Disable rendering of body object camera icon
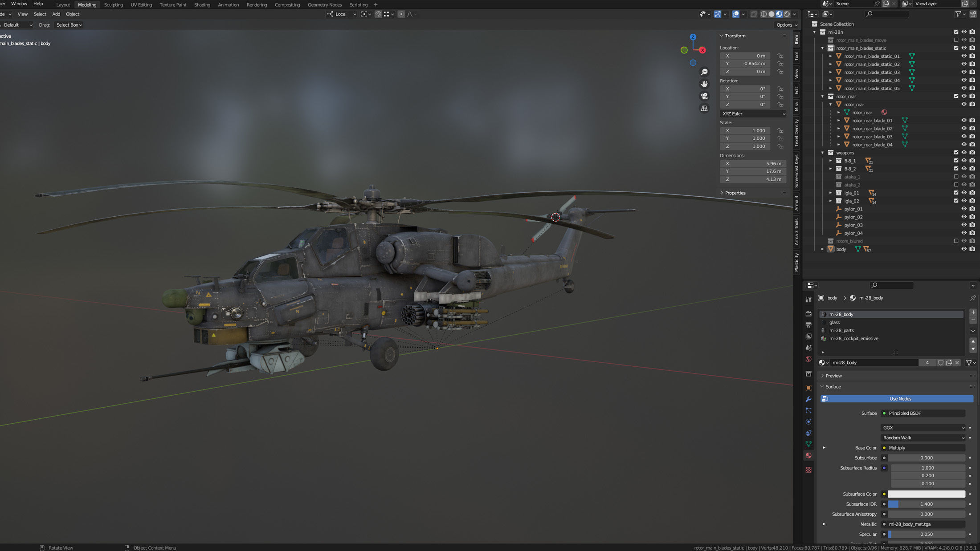The height and width of the screenshot is (551, 980). point(972,249)
